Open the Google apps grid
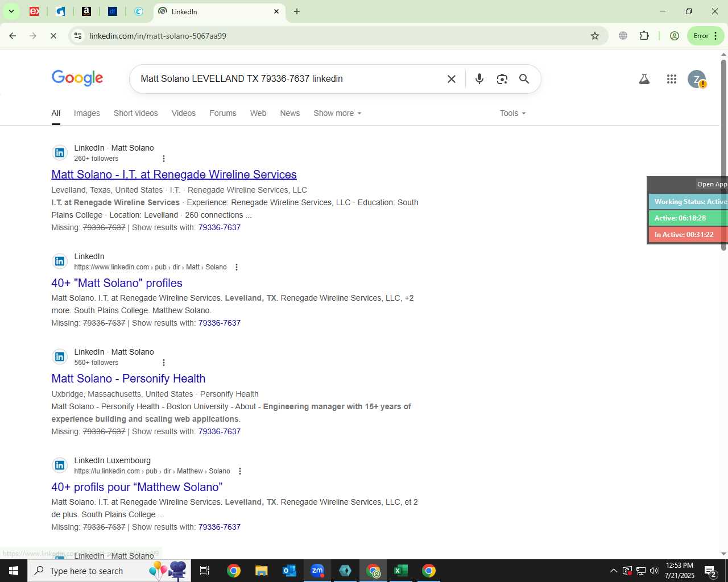Image resolution: width=728 pixels, height=582 pixels. (x=672, y=79)
